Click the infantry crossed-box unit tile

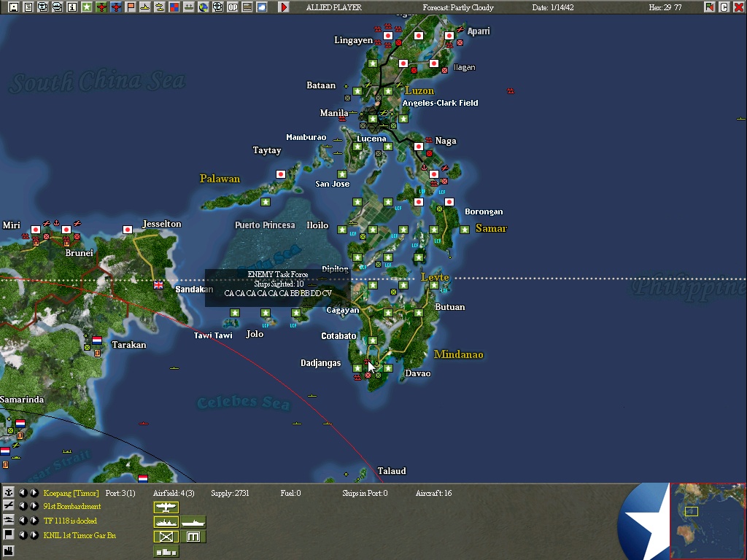click(166, 537)
